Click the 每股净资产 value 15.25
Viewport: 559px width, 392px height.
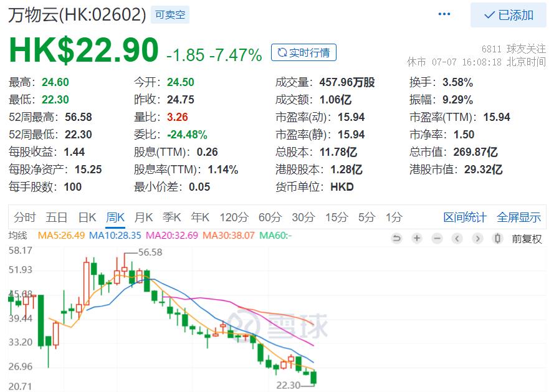[x=88, y=170]
